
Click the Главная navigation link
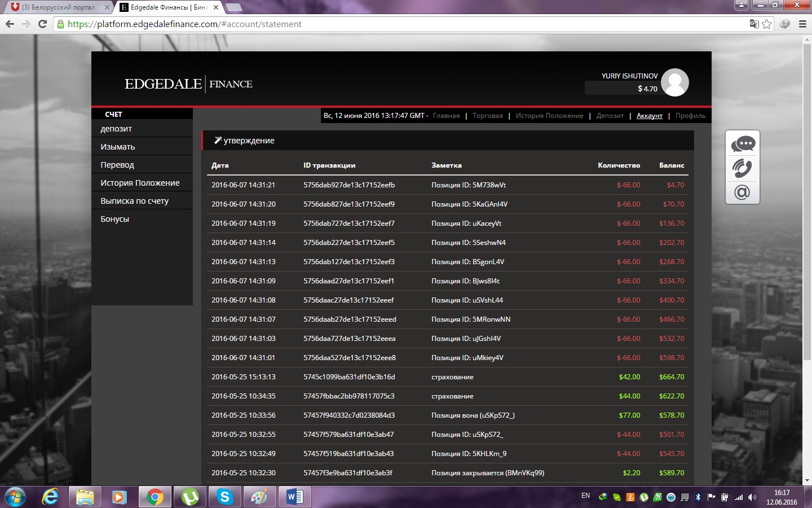[446, 116]
